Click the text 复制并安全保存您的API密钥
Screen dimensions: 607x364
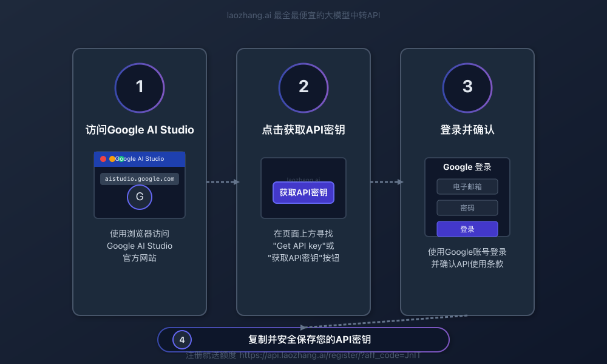pyautogui.click(x=310, y=339)
